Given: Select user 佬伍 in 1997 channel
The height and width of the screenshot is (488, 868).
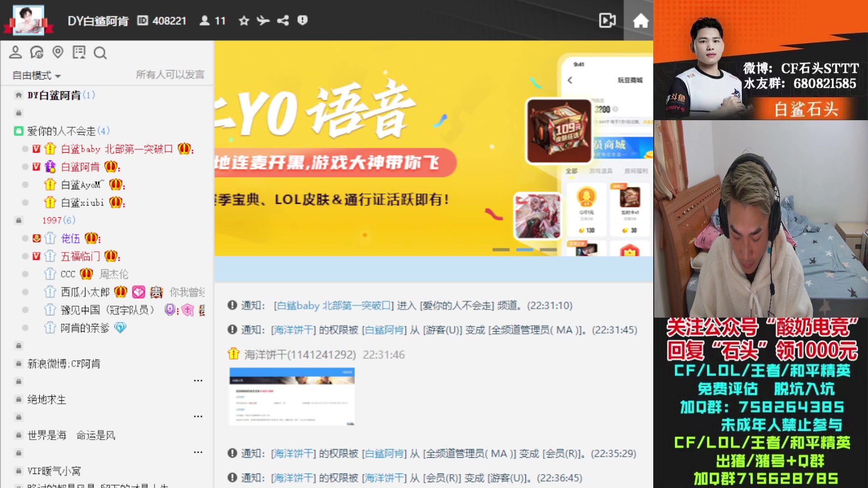Looking at the screenshot, I should point(71,238).
